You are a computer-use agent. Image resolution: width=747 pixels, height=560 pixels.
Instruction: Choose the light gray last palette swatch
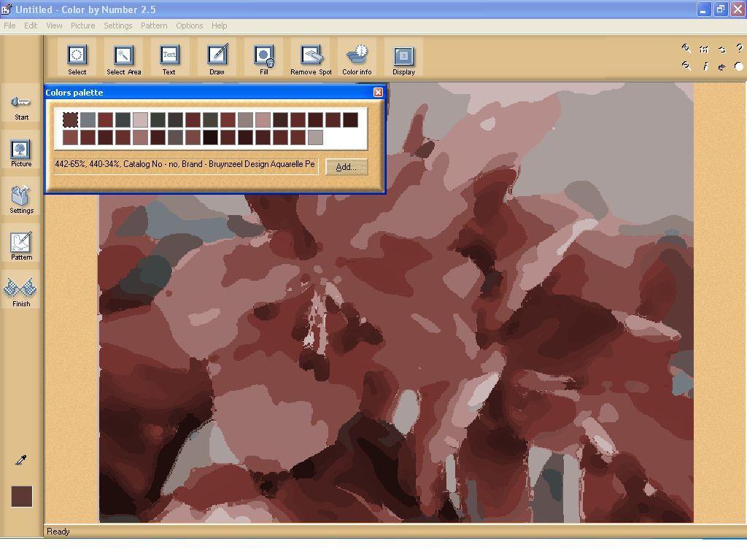click(315, 137)
